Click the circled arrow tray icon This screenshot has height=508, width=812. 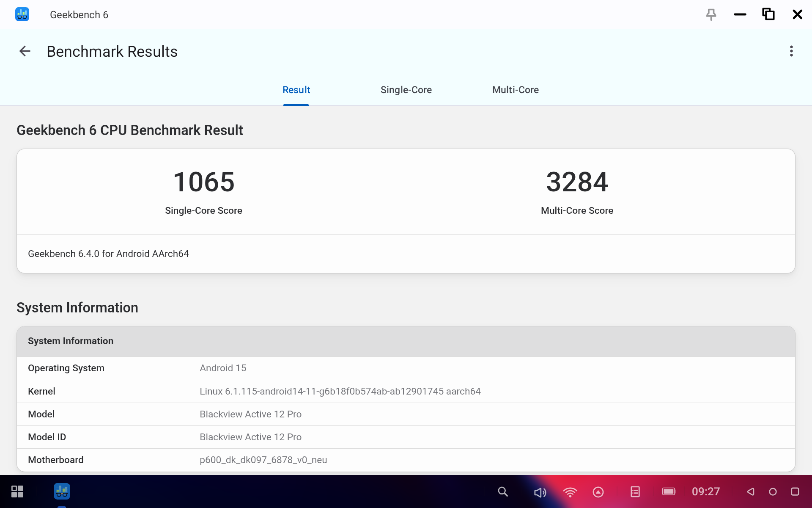click(598, 492)
